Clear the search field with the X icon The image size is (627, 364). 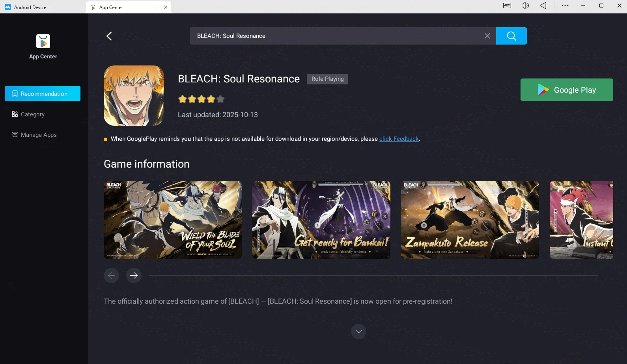[x=487, y=36]
